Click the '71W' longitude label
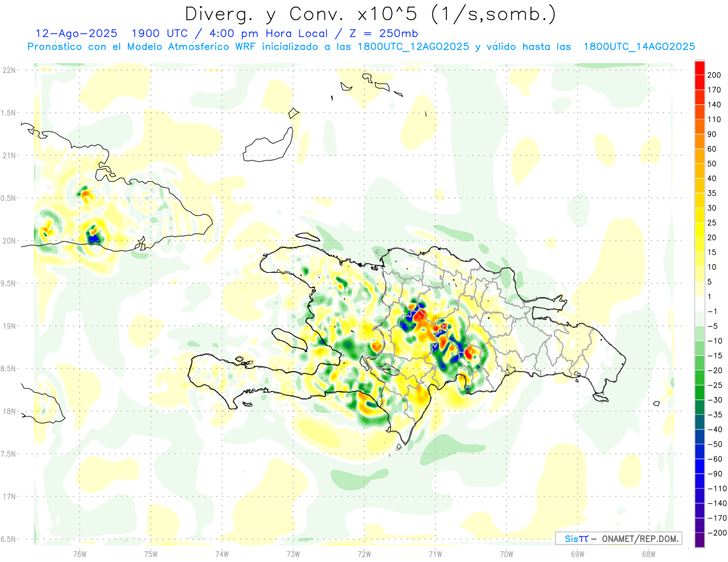This screenshot has width=728, height=562. [x=435, y=554]
